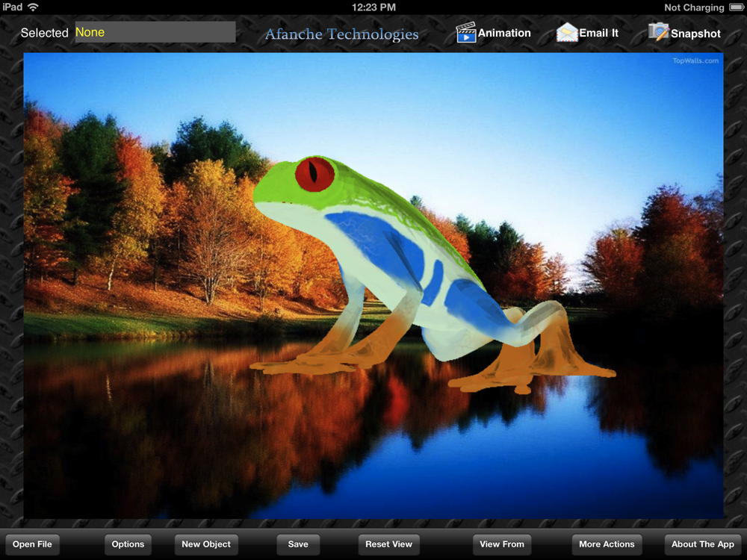
Task: Click the battery status icon
Action: (736, 7)
